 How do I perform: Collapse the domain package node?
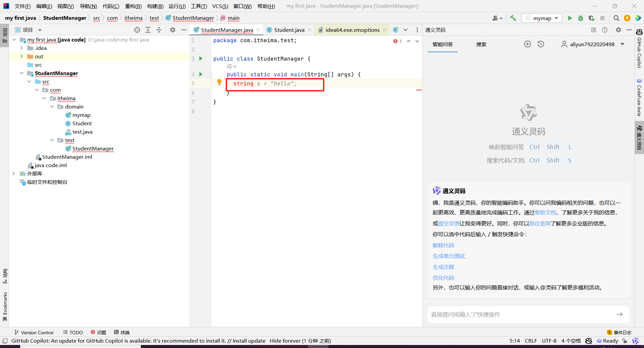coord(52,107)
